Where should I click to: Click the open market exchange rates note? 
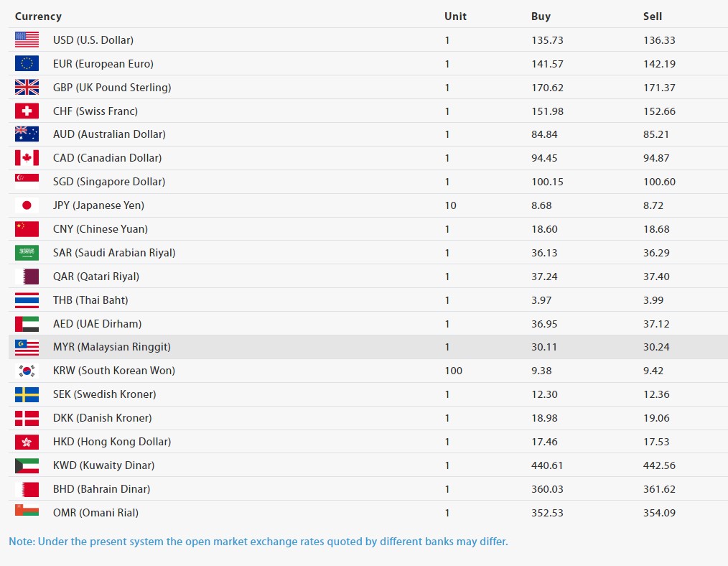pyautogui.click(x=258, y=542)
